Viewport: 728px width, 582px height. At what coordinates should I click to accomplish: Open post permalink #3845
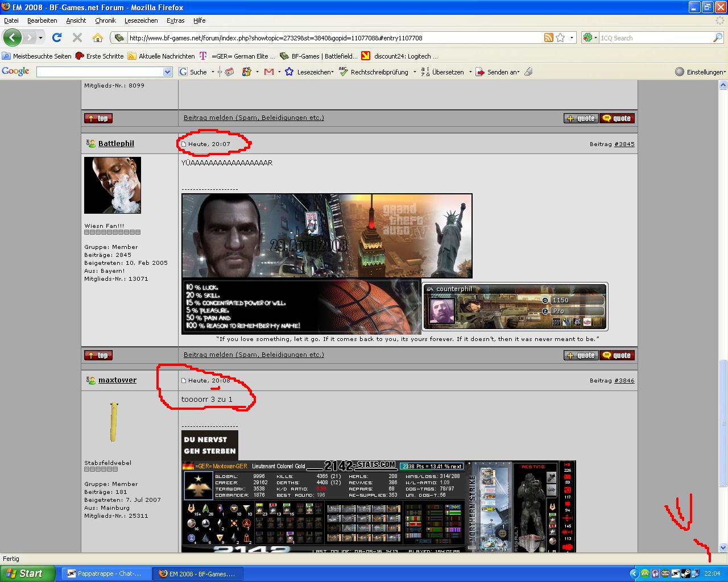click(x=624, y=144)
